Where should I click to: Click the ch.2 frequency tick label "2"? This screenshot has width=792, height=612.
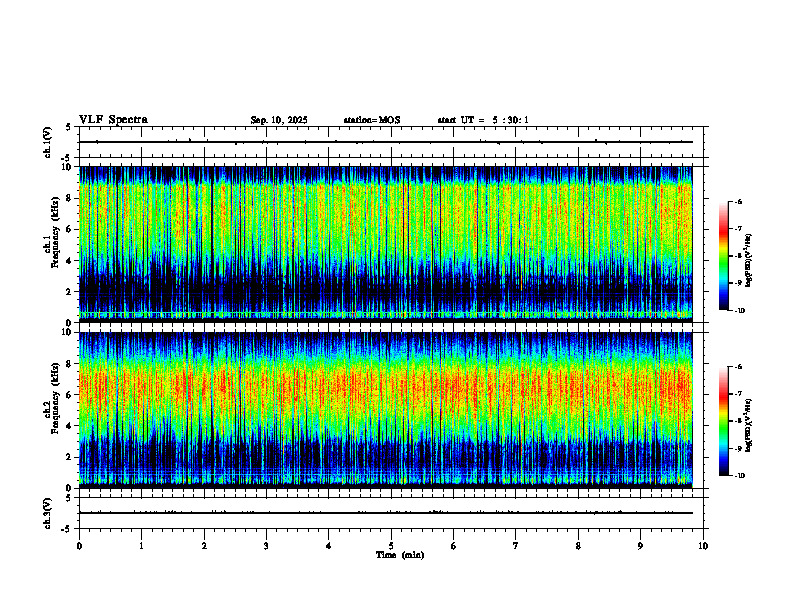click(x=70, y=457)
